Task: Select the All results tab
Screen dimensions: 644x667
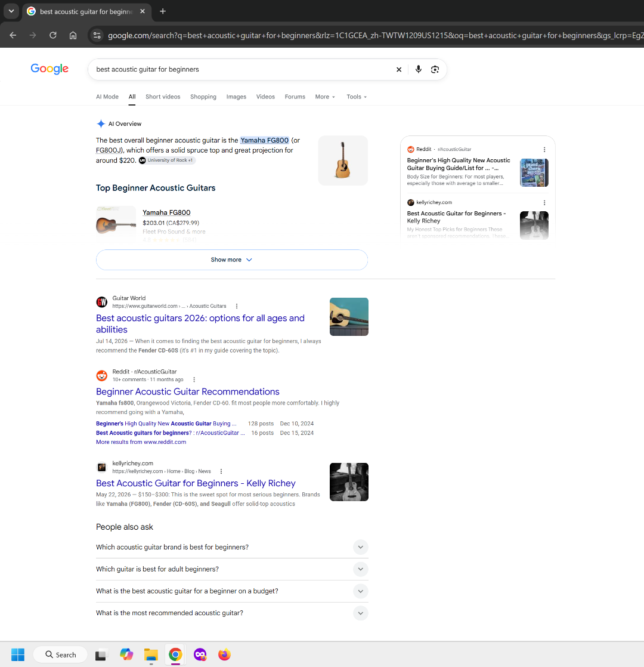Action: (x=132, y=97)
